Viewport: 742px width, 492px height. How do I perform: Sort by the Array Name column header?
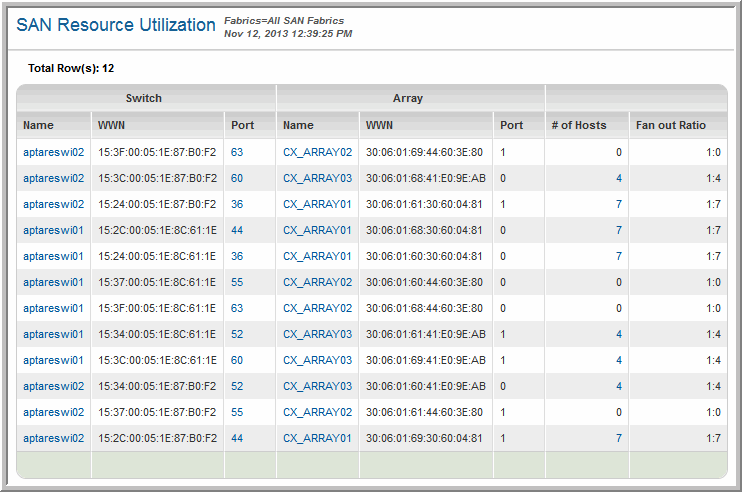[x=298, y=125]
